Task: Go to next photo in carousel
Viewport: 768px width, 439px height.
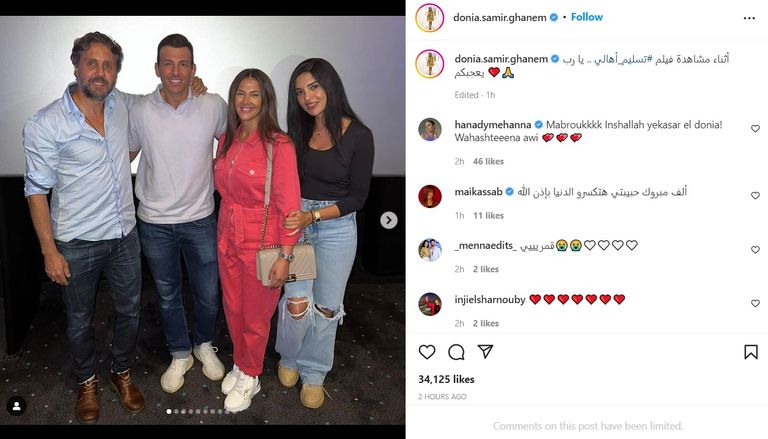Action: pyautogui.click(x=388, y=220)
